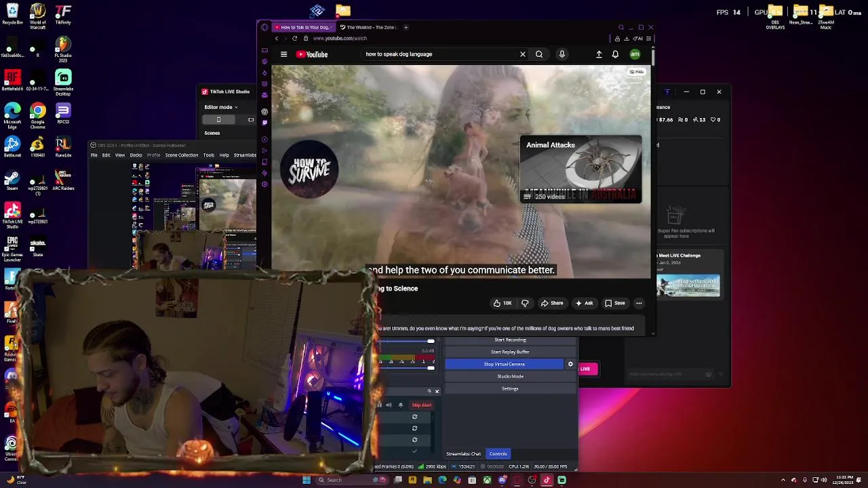Screen dimensions: 868x488
Task: Click Start Recording in OBS
Action: pyautogui.click(x=510, y=340)
